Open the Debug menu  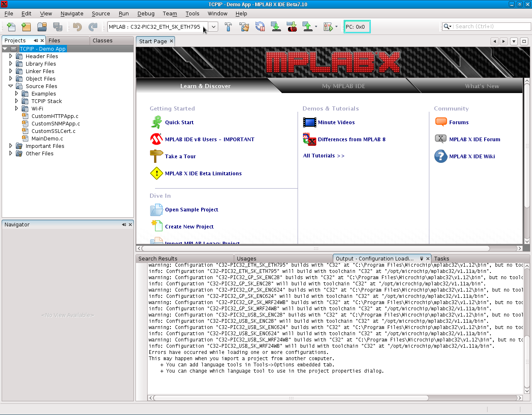[146, 14]
